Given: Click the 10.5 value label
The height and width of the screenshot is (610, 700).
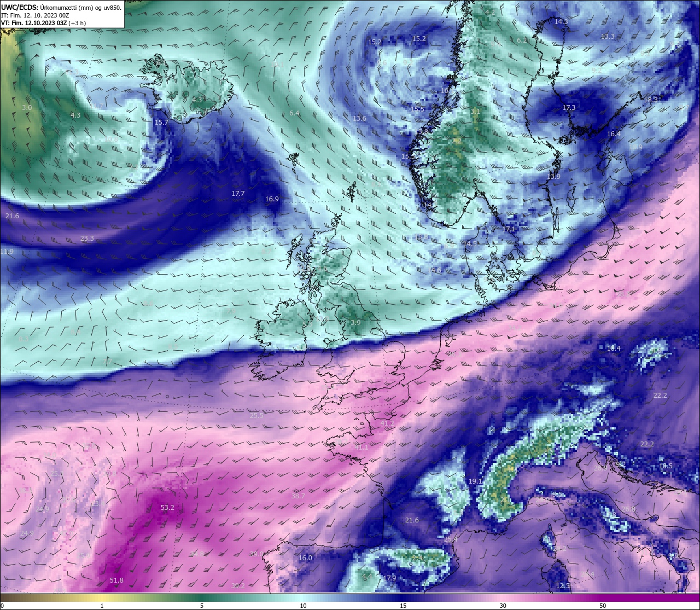Looking at the screenshot, I should click(x=666, y=466).
